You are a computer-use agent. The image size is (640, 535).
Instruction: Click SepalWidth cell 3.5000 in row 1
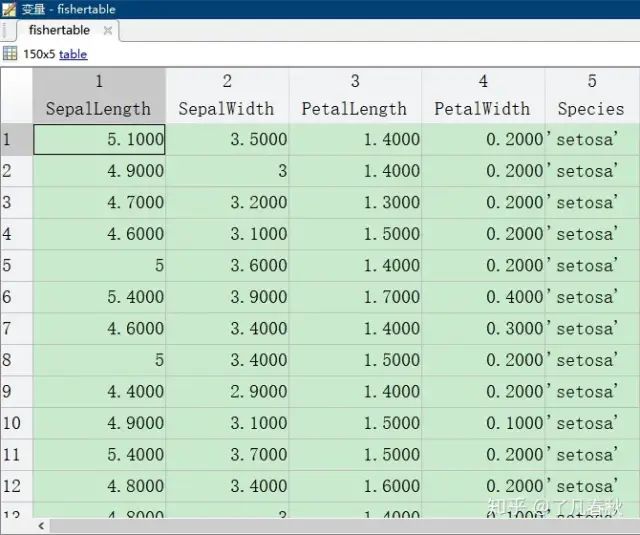pos(227,140)
